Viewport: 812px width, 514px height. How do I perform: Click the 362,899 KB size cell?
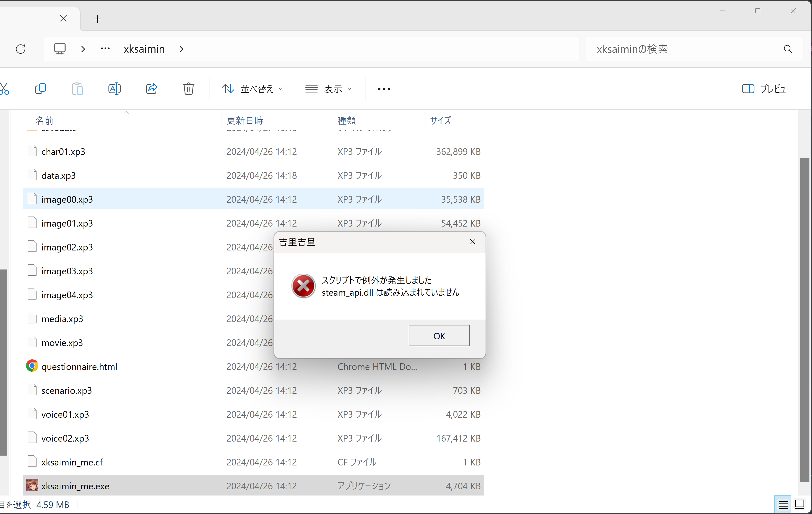click(x=458, y=152)
